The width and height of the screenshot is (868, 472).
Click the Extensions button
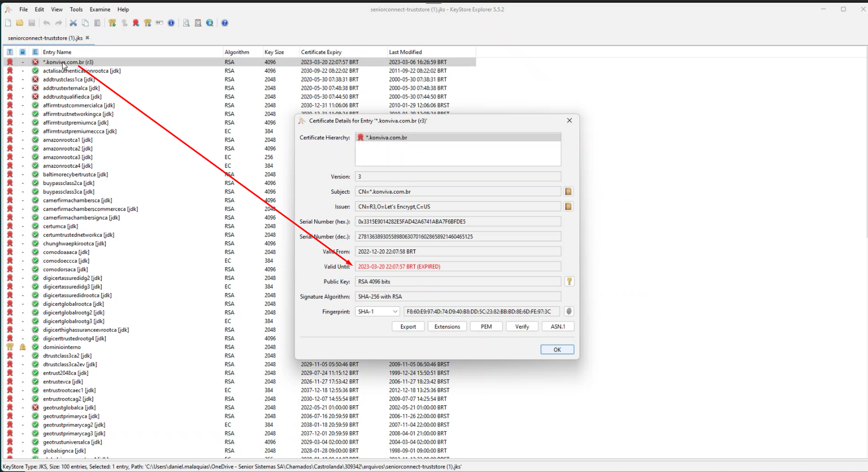coord(447,327)
